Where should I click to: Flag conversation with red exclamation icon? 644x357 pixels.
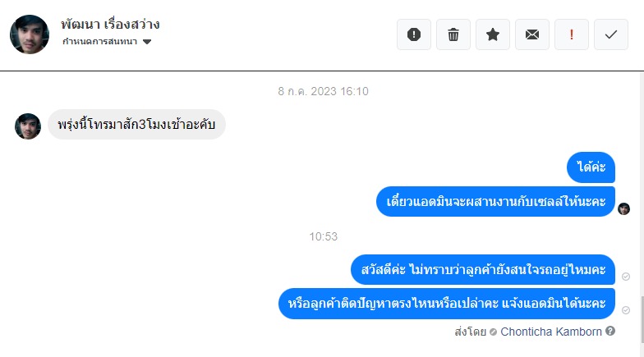[x=572, y=34]
